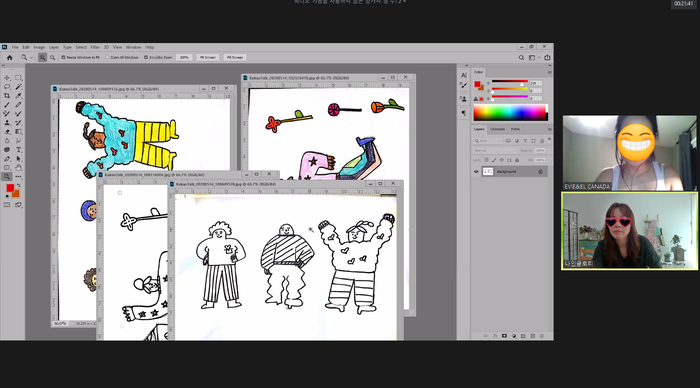This screenshot has width=700, height=388.
Task: Delete layer trash icon
Action: (x=542, y=336)
